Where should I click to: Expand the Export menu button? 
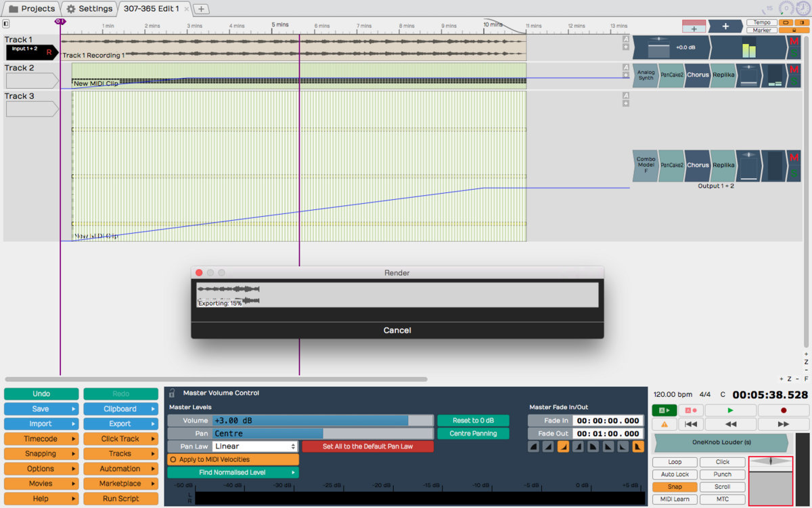[120, 424]
